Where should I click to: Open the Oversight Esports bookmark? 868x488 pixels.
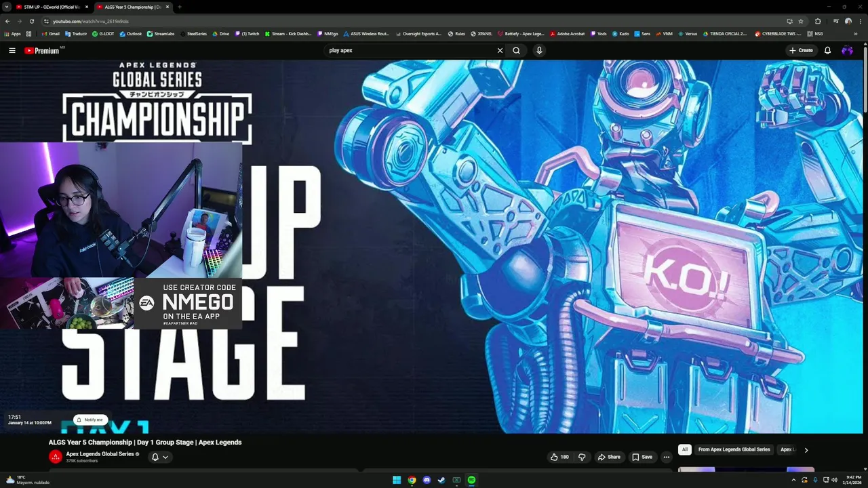point(418,33)
